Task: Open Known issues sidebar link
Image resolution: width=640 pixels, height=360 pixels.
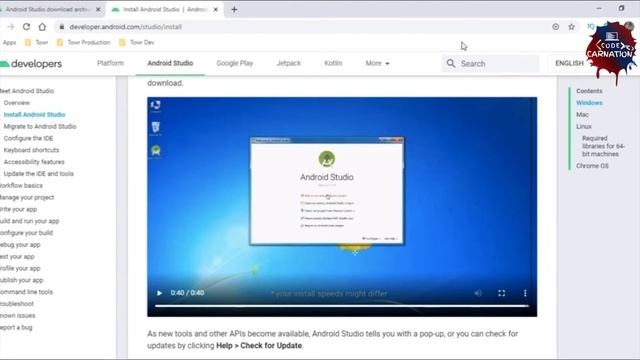Action: coord(18,316)
